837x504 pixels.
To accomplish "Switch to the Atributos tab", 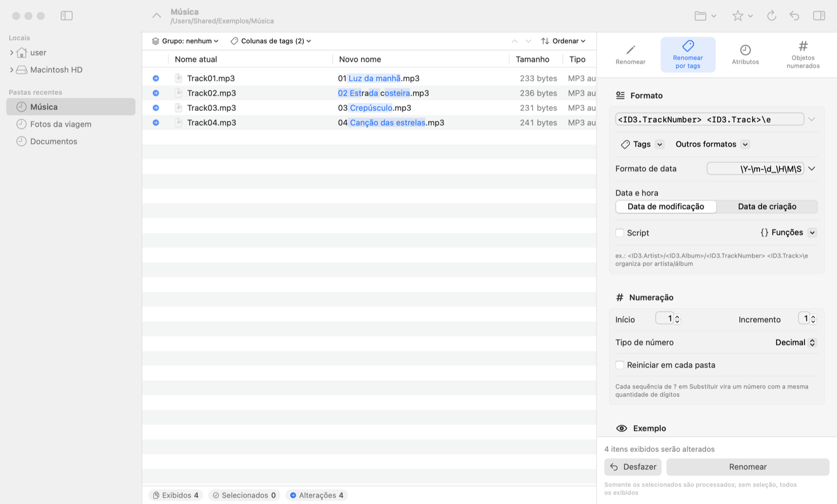I will (745, 54).
